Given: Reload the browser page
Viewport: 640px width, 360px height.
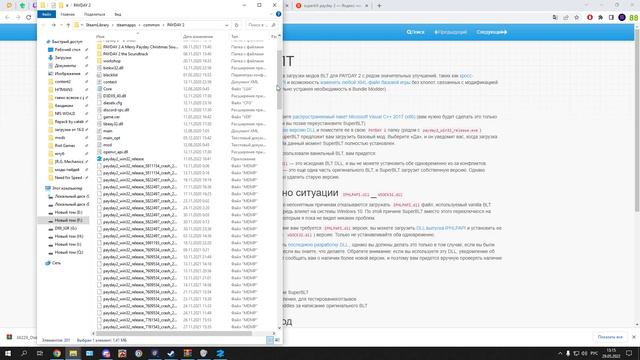Looking at the screenshot, I should 29,18.
